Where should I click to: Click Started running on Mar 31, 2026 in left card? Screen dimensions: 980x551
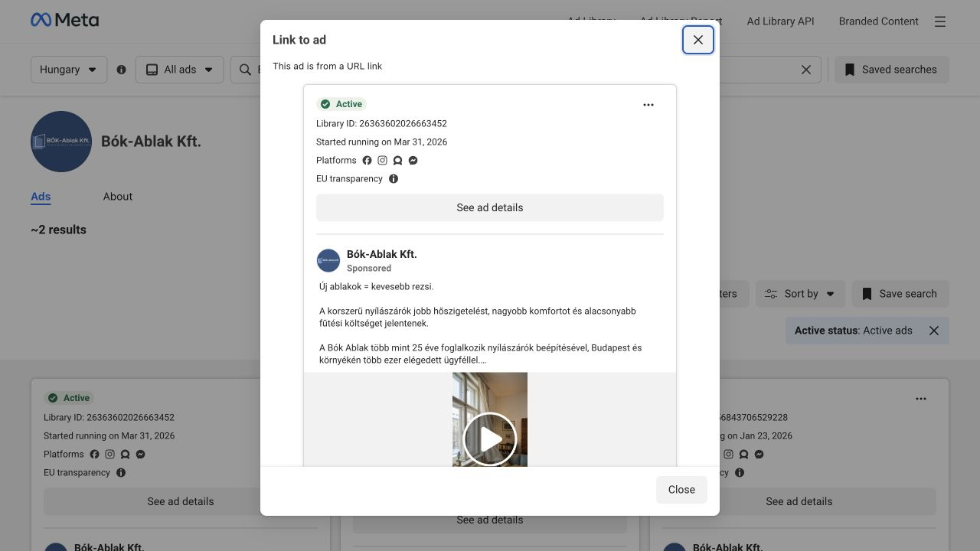coord(109,436)
